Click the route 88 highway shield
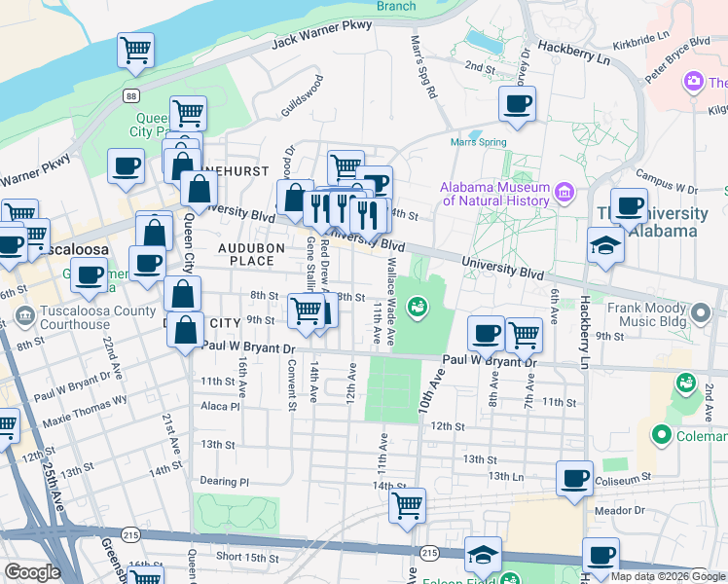Viewport: 728px width, 584px height. (x=131, y=96)
